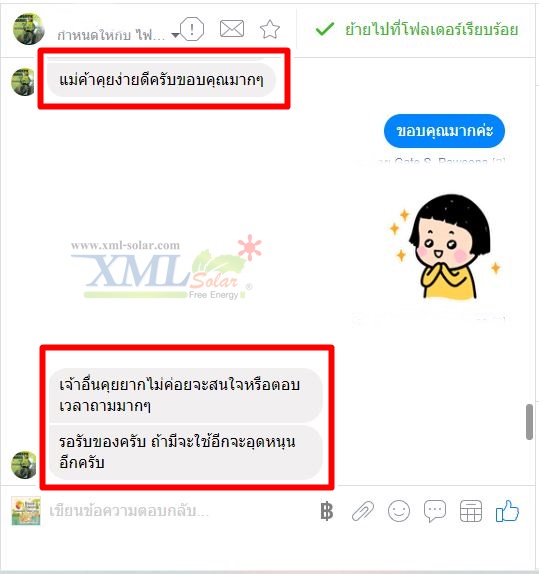The height and width of the screenshot is (574, 539).
Task: Click the Baht payment icon
Action: coord(327,511)
